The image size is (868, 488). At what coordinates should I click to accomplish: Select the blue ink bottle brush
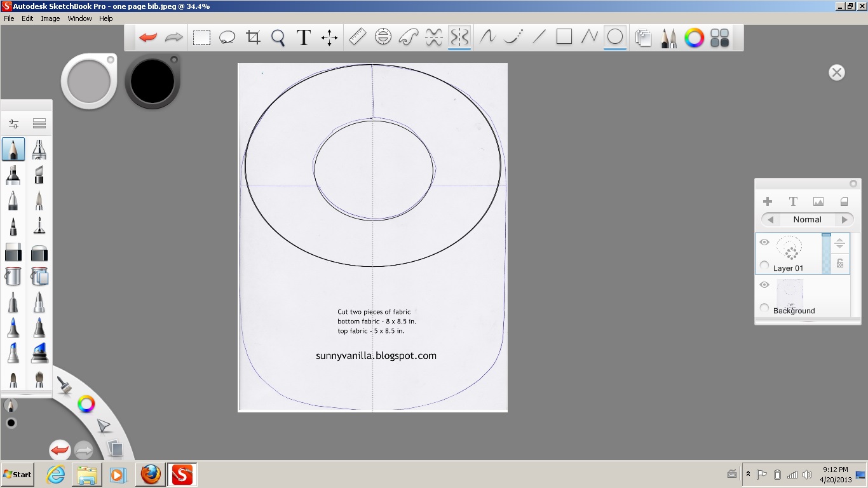[x=39, y=353]
